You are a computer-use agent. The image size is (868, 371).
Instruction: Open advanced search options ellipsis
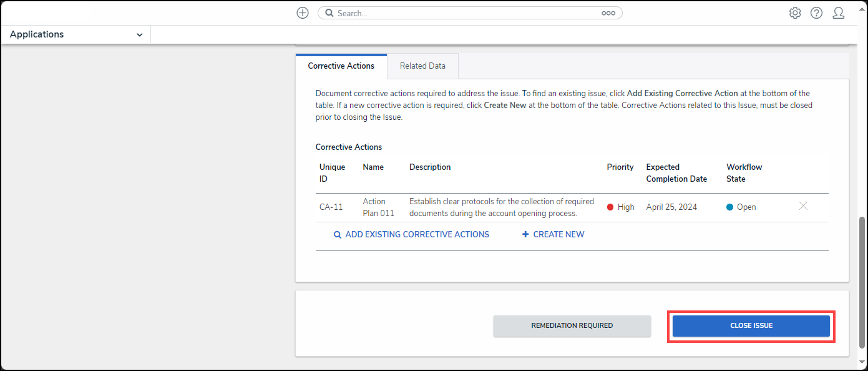608,13
